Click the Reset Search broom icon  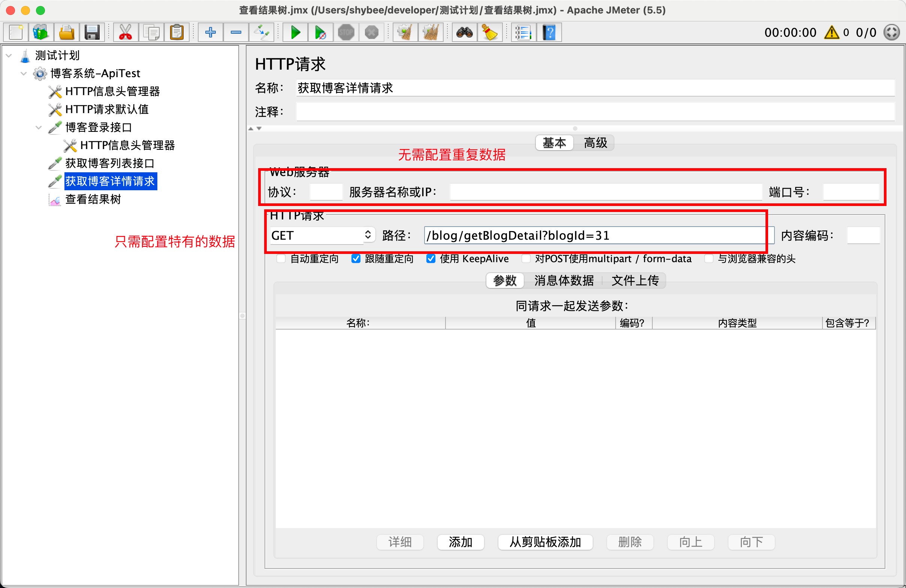pos(490,32)
